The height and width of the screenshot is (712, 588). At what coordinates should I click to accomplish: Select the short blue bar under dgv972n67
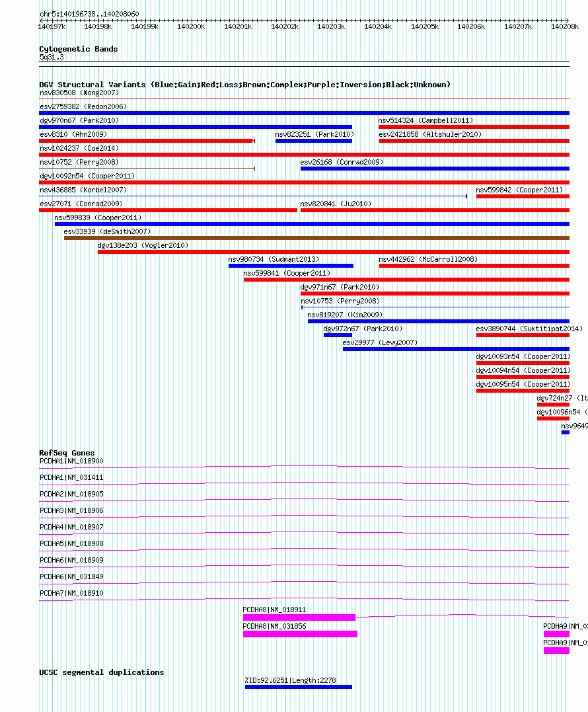(338, 335)
